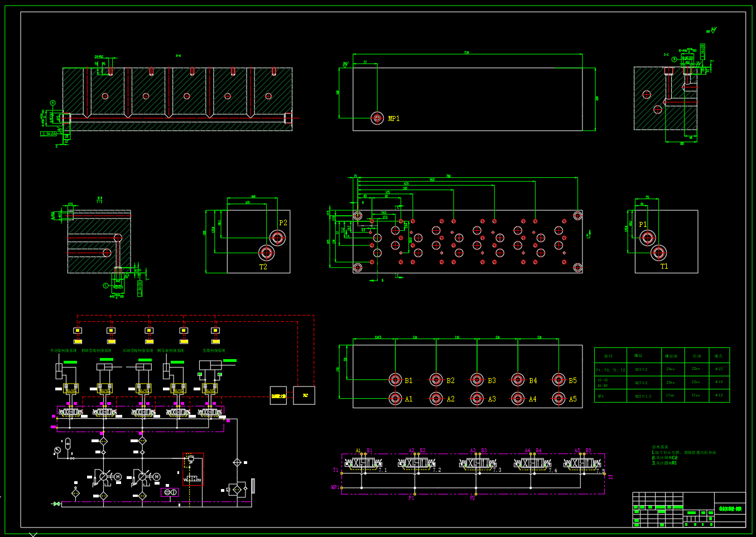Click the technical note '2.未注倒角C2'

click(664, 458)
